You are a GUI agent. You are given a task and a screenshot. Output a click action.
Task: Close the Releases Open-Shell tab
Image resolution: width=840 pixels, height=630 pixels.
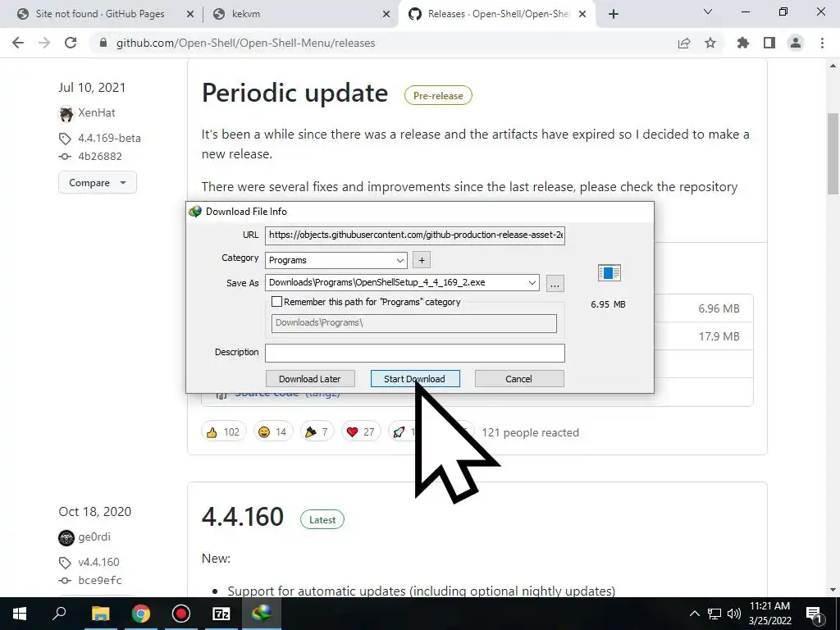click(x=582, y=15)
